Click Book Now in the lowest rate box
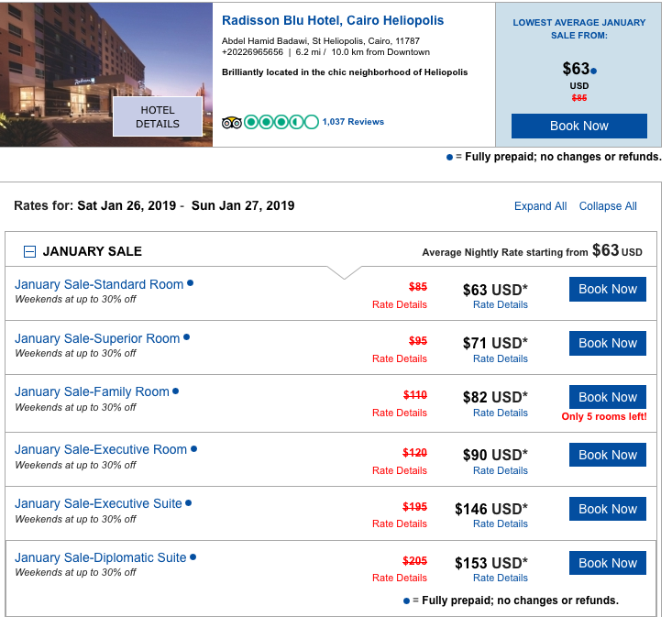Viewport: 672px width, 617px height. point(578,126)
